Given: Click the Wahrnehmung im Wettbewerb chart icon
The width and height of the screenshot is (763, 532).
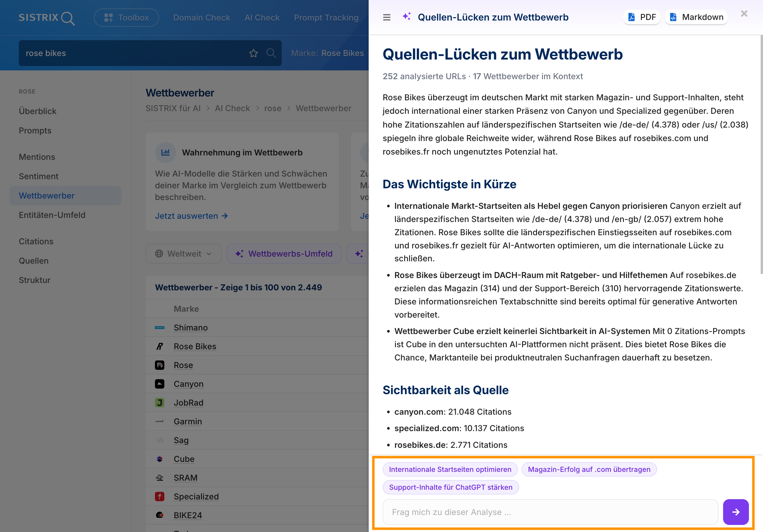Looking at the screenshot, I should tap(165, 153).
